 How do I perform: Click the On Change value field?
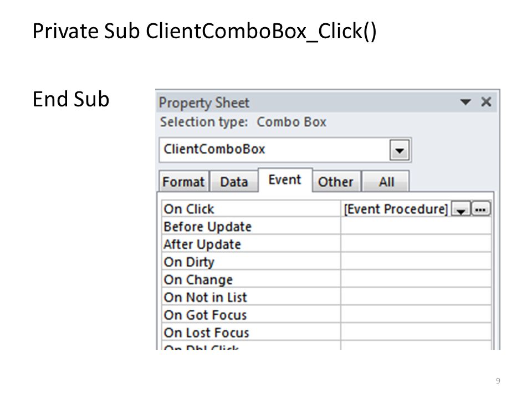416,279
